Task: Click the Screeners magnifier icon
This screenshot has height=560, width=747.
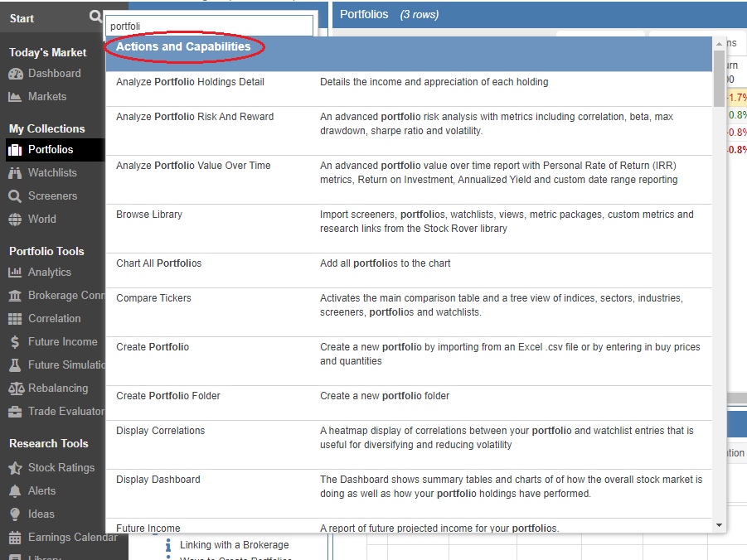Action: pos(15,196)
